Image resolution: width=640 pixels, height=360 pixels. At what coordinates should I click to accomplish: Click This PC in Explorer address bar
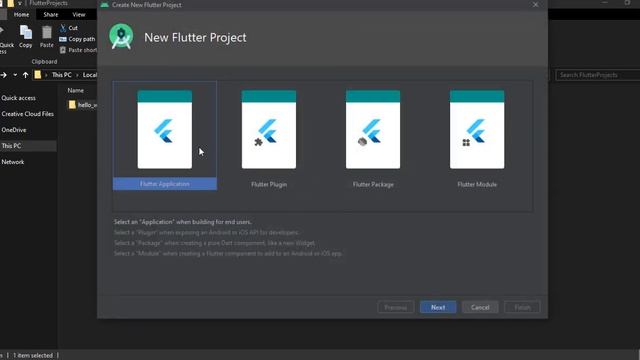click(62, 75)
